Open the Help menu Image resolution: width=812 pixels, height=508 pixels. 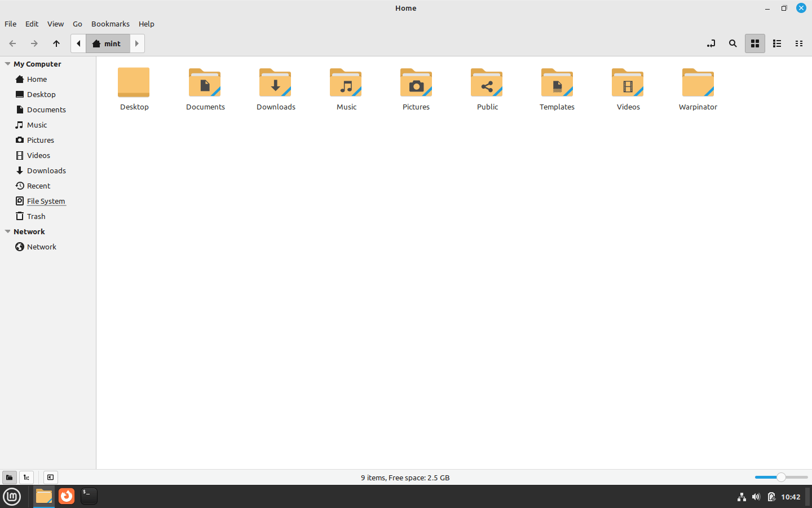(x=147, y=24)
